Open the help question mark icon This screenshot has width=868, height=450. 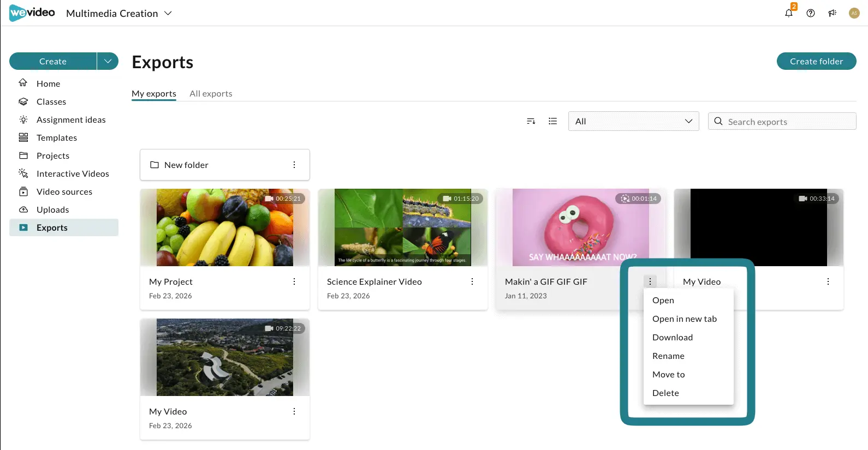[x=811, y=13]
